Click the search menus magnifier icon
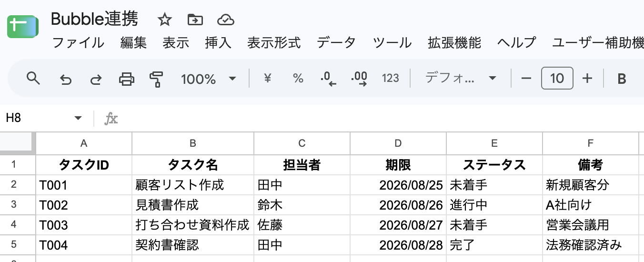Image resolution: width=644 pixels, height=262 pixels. 33,78
